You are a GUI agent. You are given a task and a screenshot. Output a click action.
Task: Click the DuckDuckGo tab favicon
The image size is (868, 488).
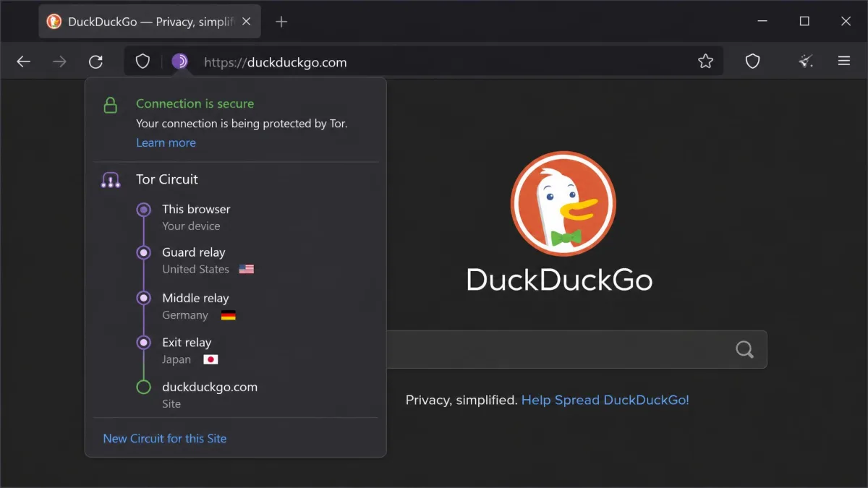pyautogui.click(x=54, y=22)
